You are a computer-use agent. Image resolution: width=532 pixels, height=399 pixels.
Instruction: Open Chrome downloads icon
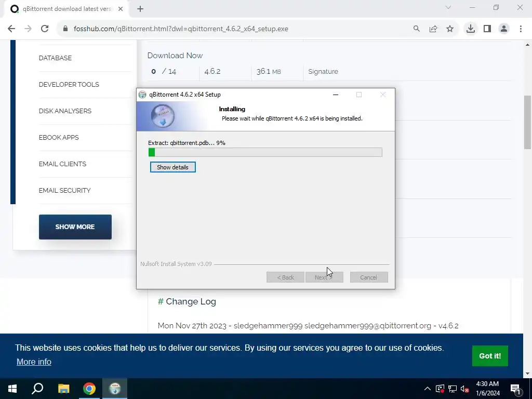tap(471, 29)
